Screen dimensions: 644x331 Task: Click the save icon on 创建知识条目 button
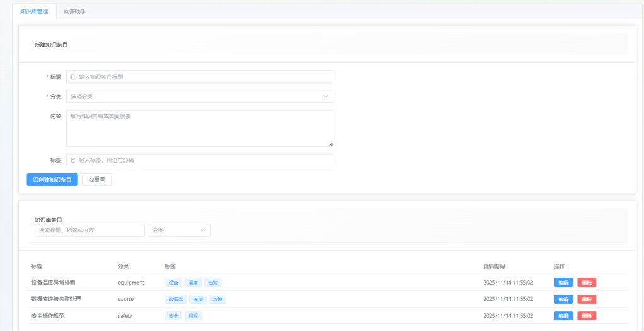pos(36,180)
